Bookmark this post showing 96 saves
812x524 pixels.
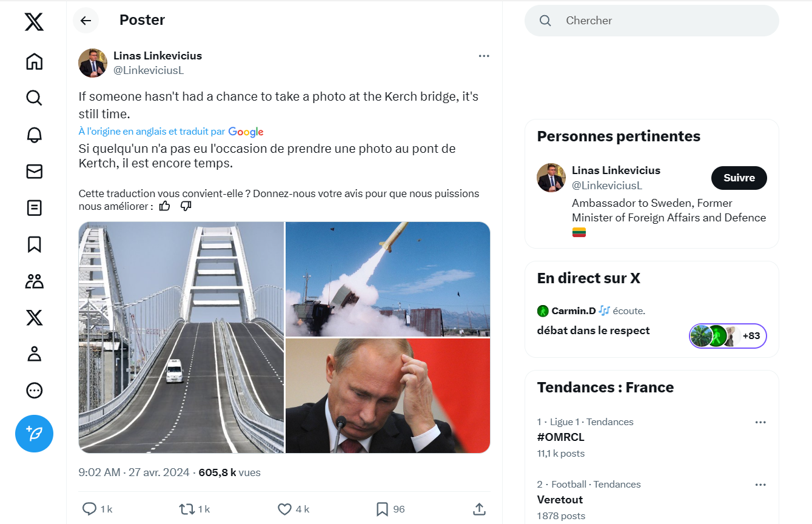(x=382, y=509)
